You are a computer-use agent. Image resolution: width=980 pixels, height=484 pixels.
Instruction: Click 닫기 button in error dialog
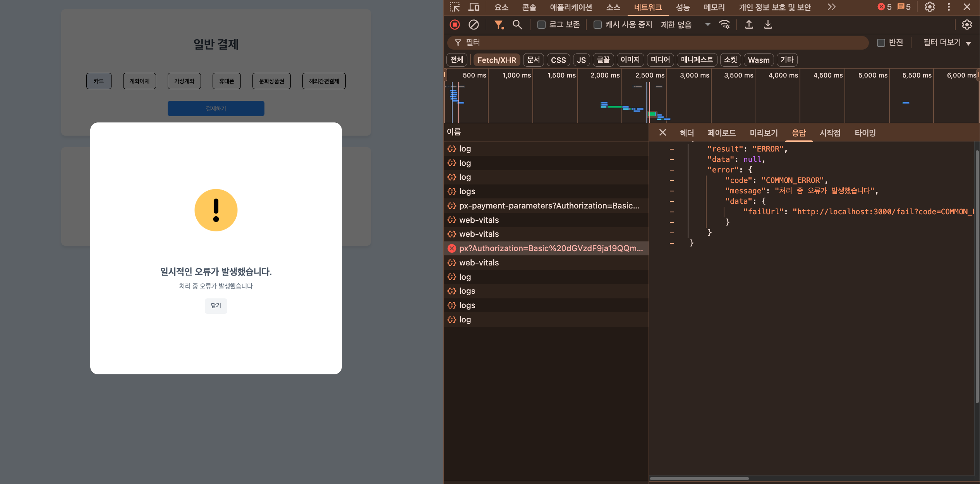point(216,306)
